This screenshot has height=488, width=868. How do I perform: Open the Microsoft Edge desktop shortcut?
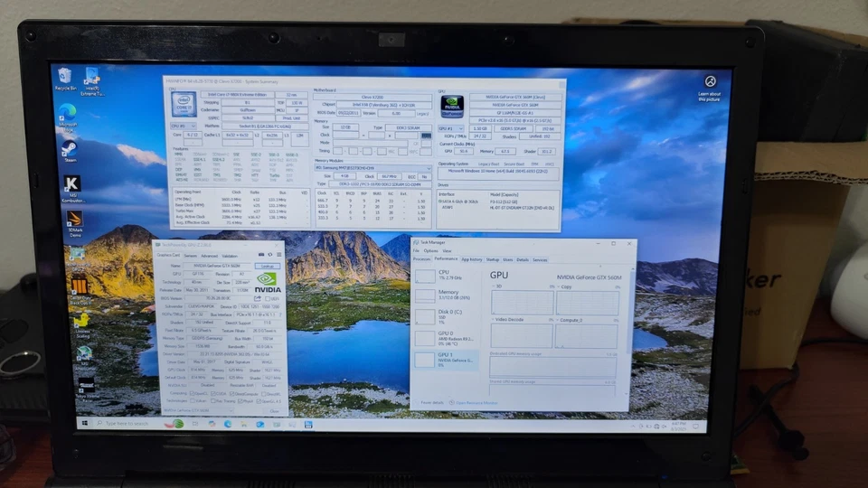tap(68, 117)
